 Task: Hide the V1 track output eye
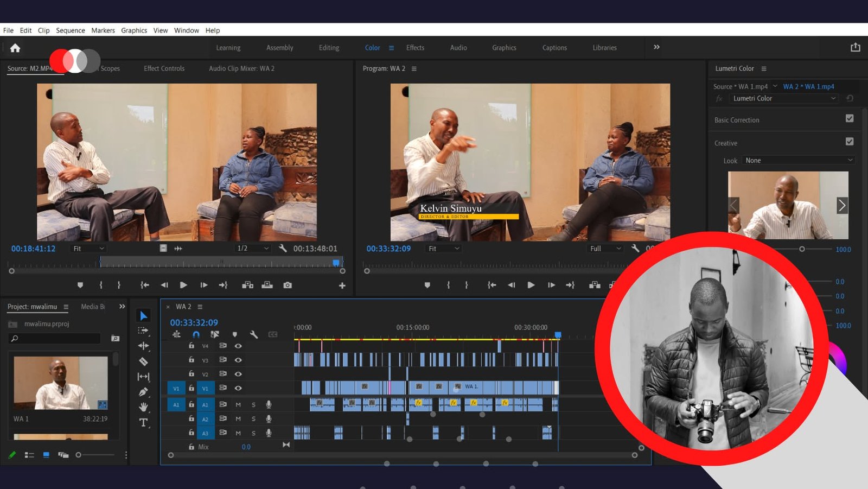tap(238, 388)
